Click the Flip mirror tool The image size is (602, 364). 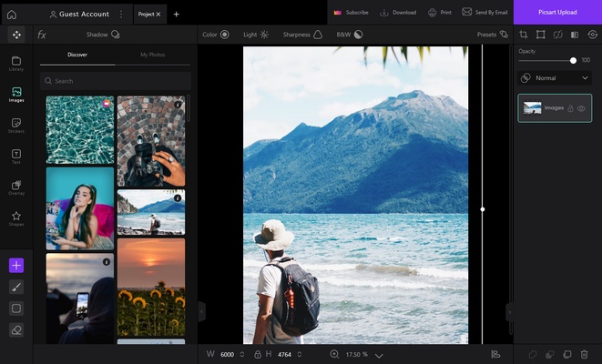tap(558, 35)
